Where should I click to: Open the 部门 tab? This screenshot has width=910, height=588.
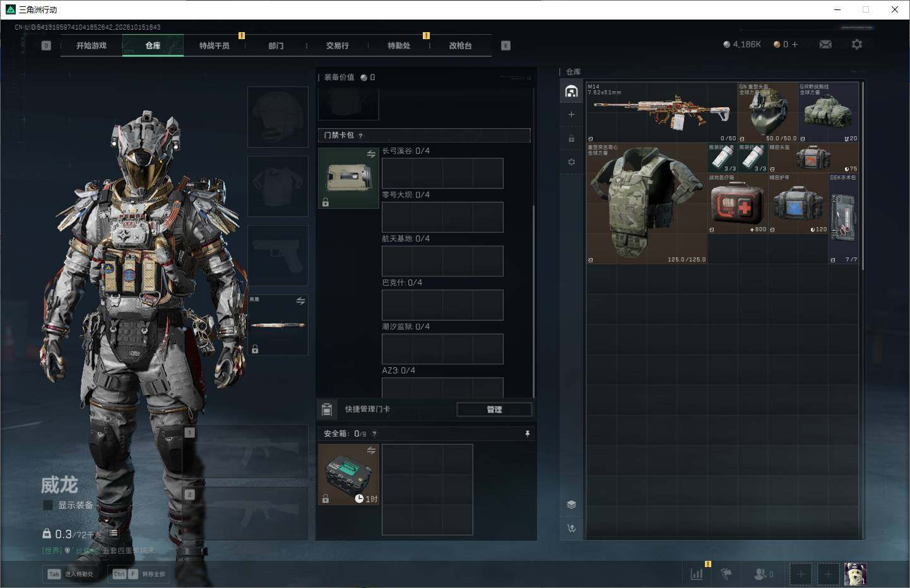tap(276, 45)
